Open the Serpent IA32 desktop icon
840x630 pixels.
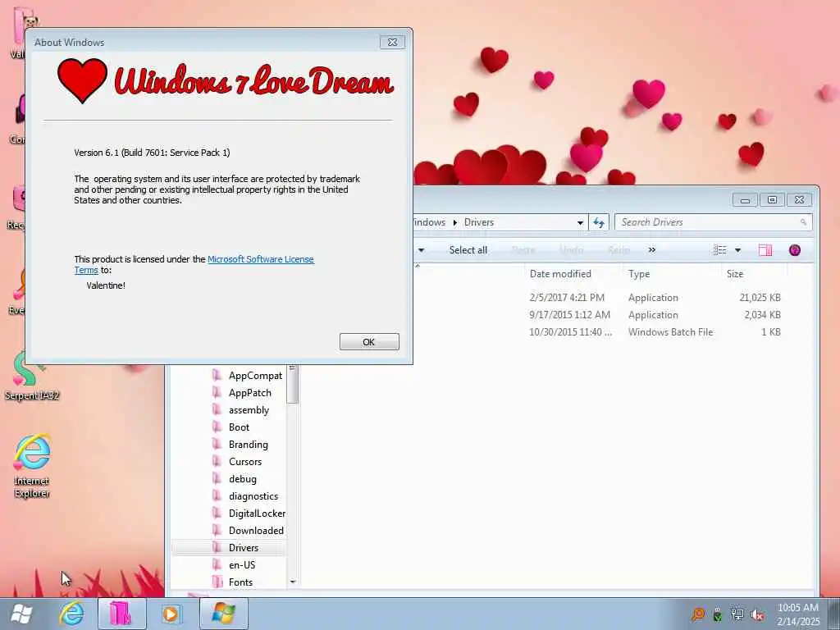coord(32,375)
